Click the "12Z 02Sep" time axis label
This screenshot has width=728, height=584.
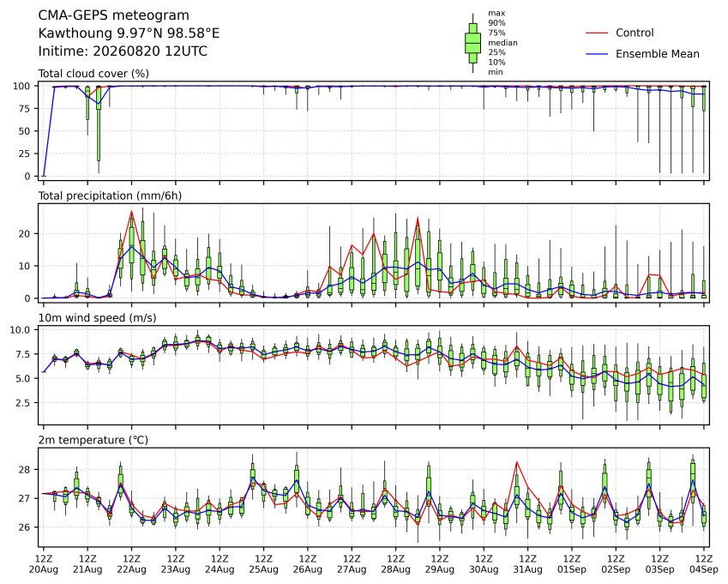tap(617, 564)
